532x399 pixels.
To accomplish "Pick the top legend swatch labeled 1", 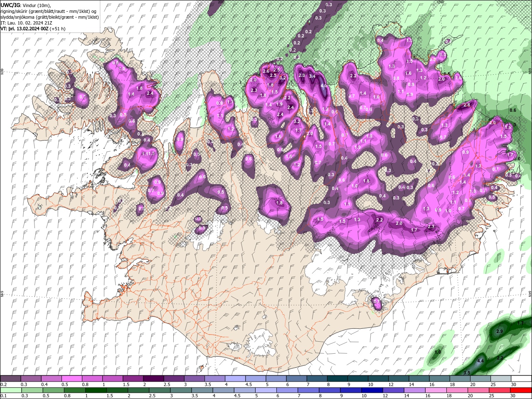I will click(x=112, y=379).
